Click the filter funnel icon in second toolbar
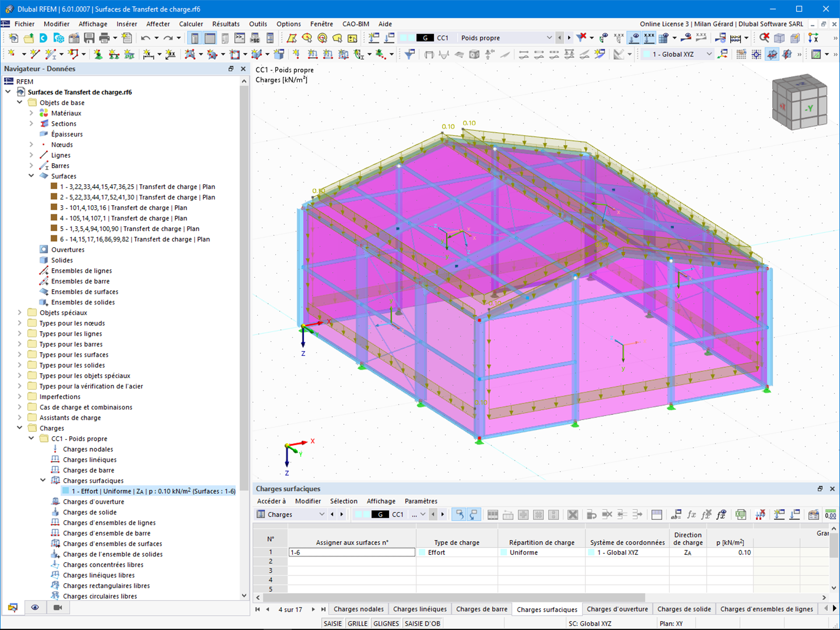This screenshot has height=630, width=840. click(x=409, y=54)
